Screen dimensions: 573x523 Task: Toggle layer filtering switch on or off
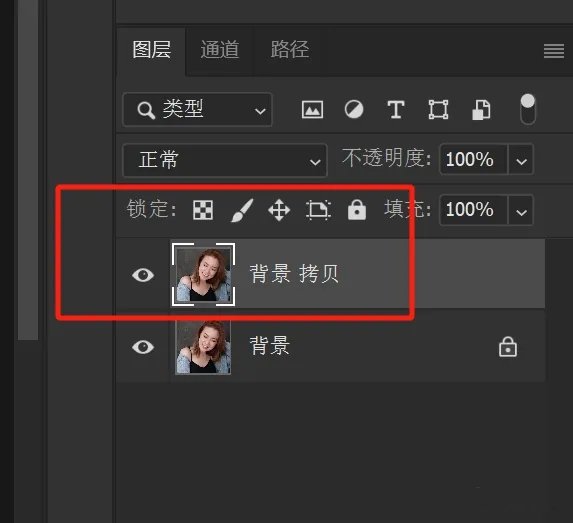pos(528,109)
